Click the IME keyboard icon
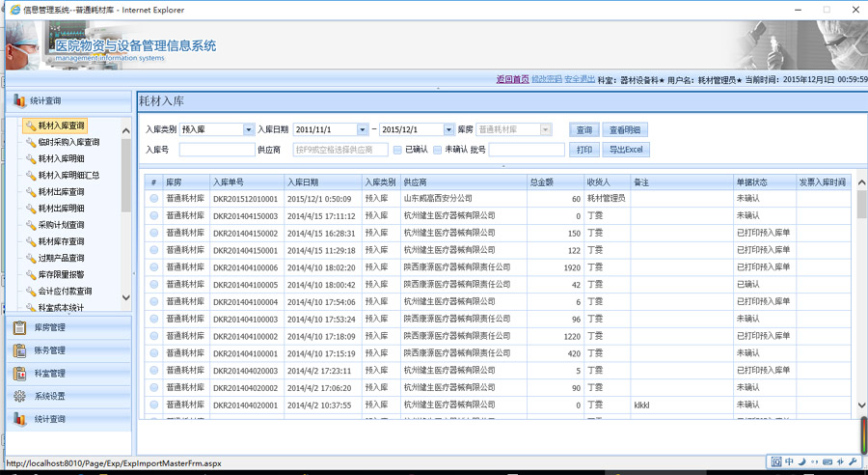The width and height of the screenshot is (868, 475). [x=827, y=461]
